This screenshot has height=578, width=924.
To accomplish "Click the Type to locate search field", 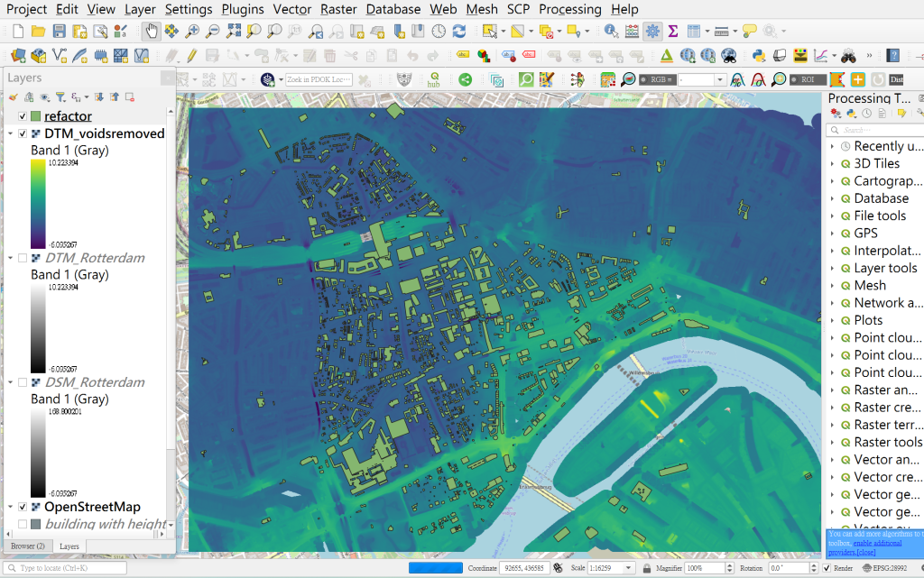I will click(x=65, y=568).
